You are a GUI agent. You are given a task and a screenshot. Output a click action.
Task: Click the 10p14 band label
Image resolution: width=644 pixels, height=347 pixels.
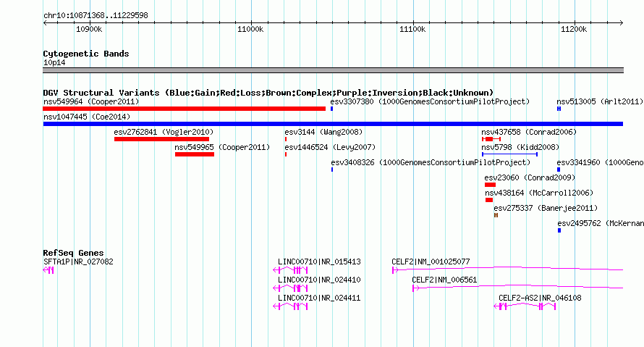(x=54, y=62)
